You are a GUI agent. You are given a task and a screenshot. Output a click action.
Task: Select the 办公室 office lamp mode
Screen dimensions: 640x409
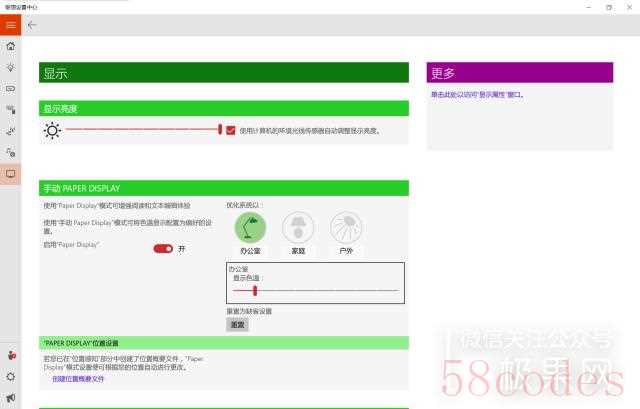[x=251, y=229]
